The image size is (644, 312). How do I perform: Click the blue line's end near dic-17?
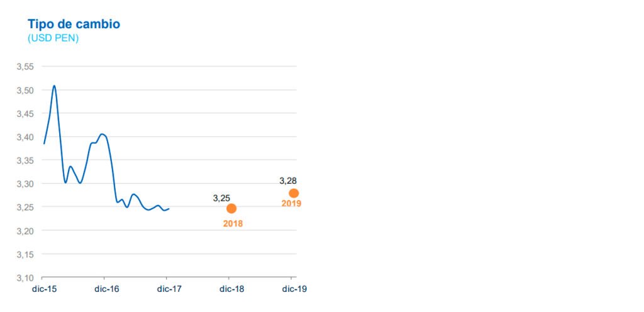[x=169, y=209]
